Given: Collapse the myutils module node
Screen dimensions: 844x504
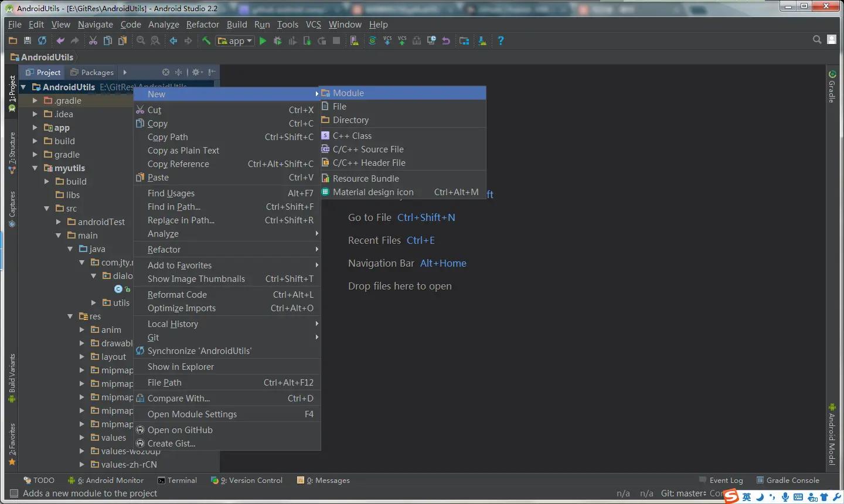Looking at the screenshot, I should [x=35, y=168].
